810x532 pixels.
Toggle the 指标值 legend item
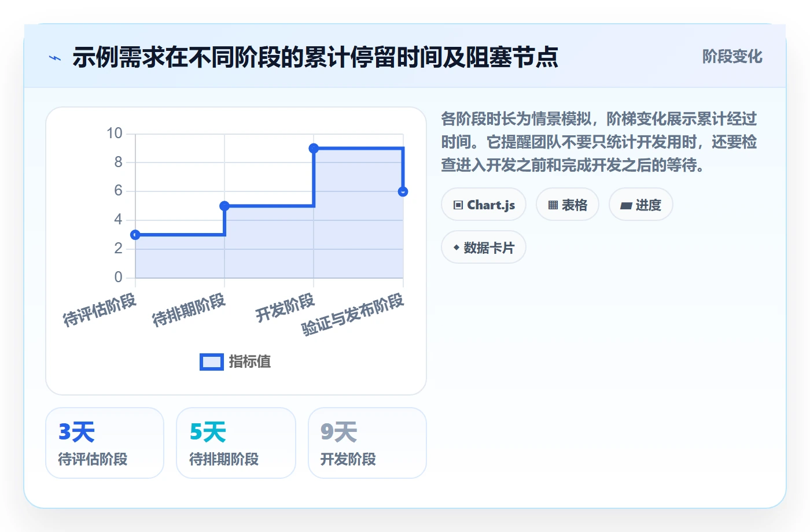tap(235, 361)
